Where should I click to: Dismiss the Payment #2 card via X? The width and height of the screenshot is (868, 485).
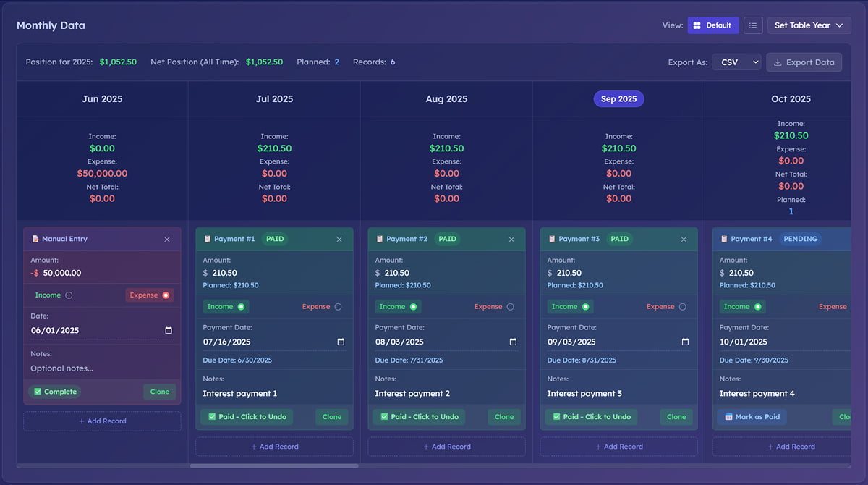tap(511, 240)
